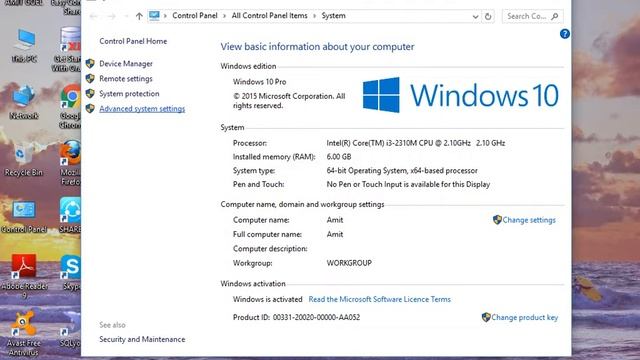Expand chevron after All Control Panel Items

(314, 16)
